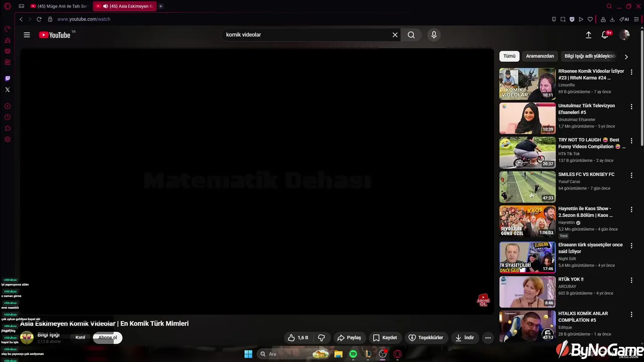Open the Bilgi Işığı channel avatar

point(27,337)
